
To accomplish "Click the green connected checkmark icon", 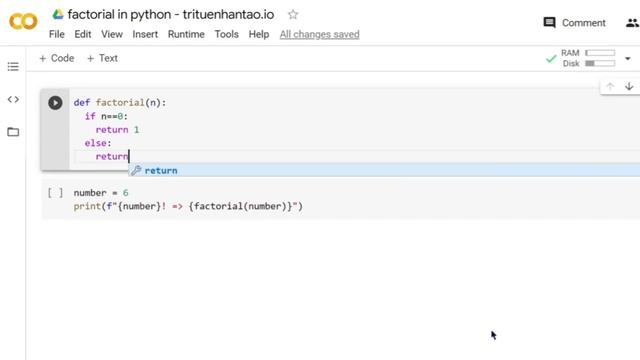I will pos(551,59).
